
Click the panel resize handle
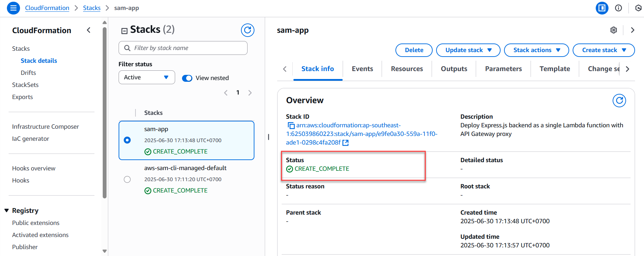(x=269, y=137)
